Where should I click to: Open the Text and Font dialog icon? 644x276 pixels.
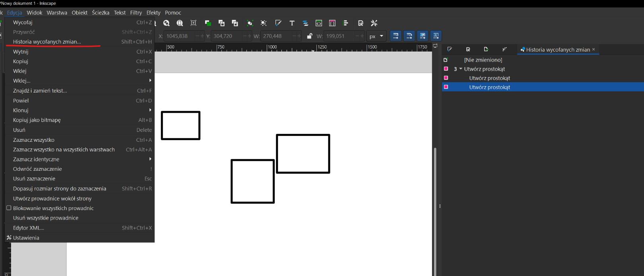click(x=292, y=23)
